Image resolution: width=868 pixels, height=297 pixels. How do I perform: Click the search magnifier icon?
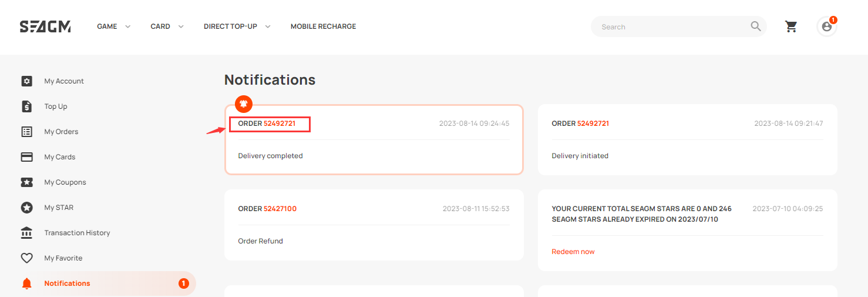756,26
